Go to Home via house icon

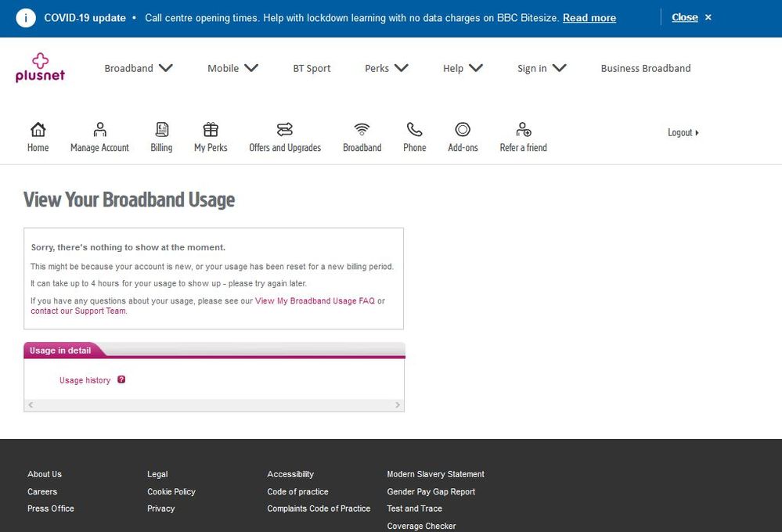pyautogui.click(x=38, y=130)
